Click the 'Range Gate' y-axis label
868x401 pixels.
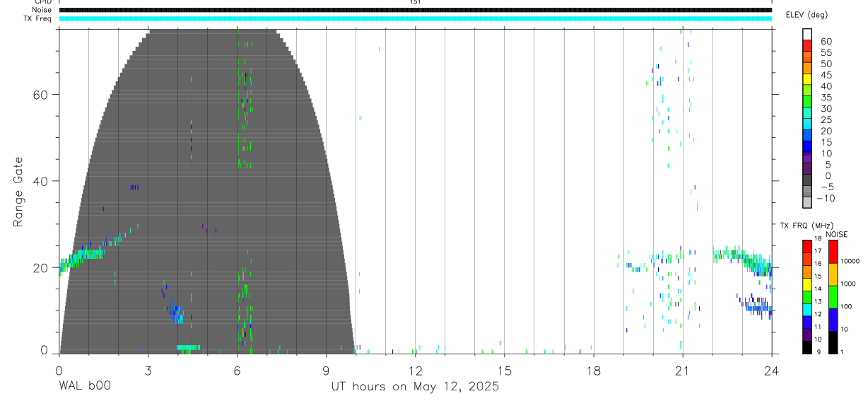click(x=19, y=192)
